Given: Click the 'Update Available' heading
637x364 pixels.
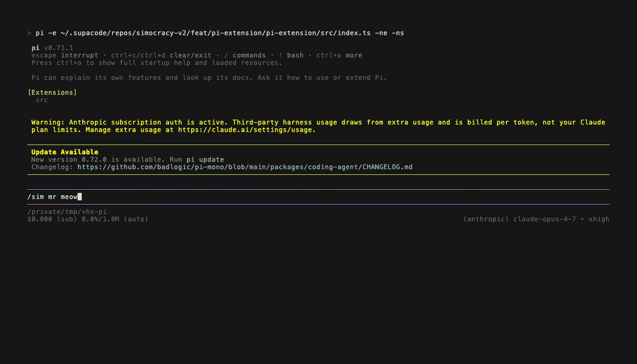Looking at the screenshot, I should click(x=65, y=152).
